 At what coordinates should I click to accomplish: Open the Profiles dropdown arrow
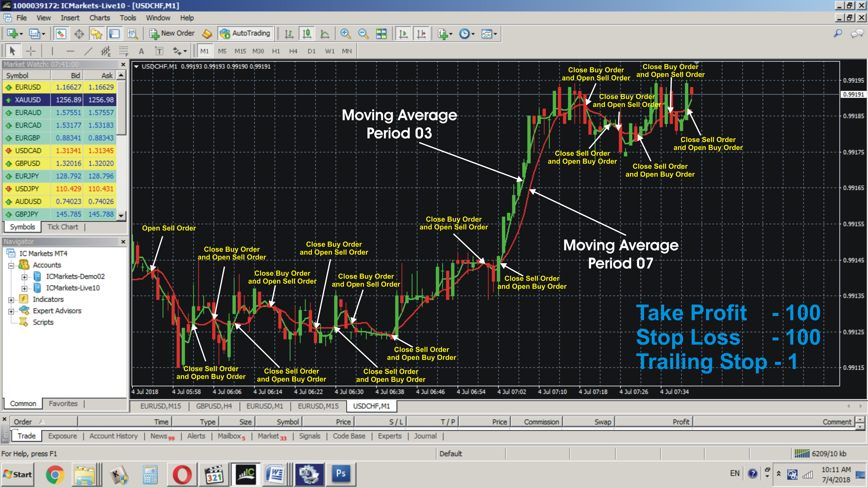43,34
